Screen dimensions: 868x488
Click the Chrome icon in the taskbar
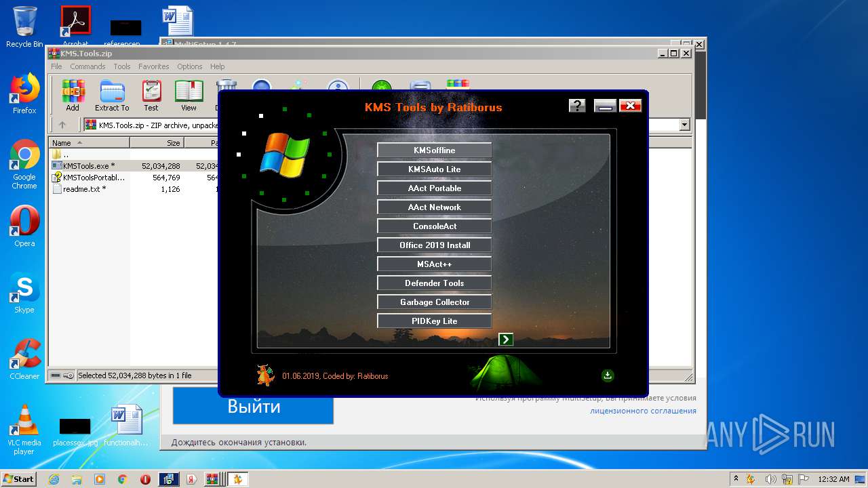point(123,479)
